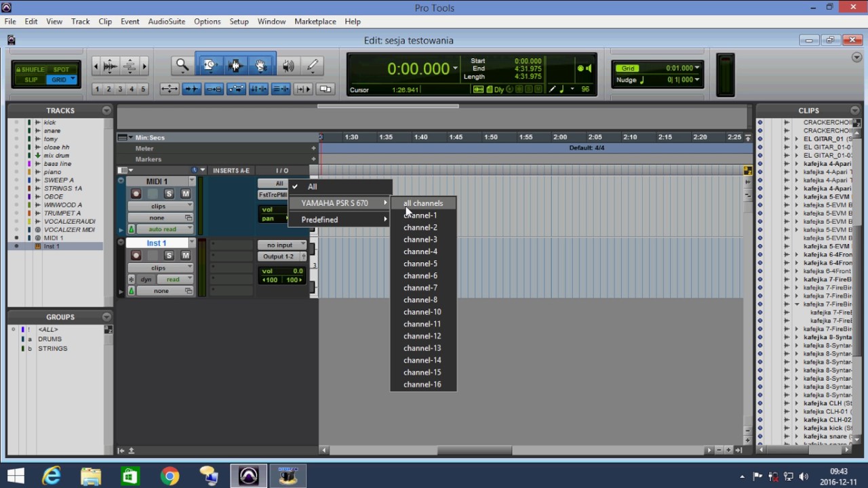Choose channel-10 from the submenu
The image size is (868, 488).
point(423,312)
